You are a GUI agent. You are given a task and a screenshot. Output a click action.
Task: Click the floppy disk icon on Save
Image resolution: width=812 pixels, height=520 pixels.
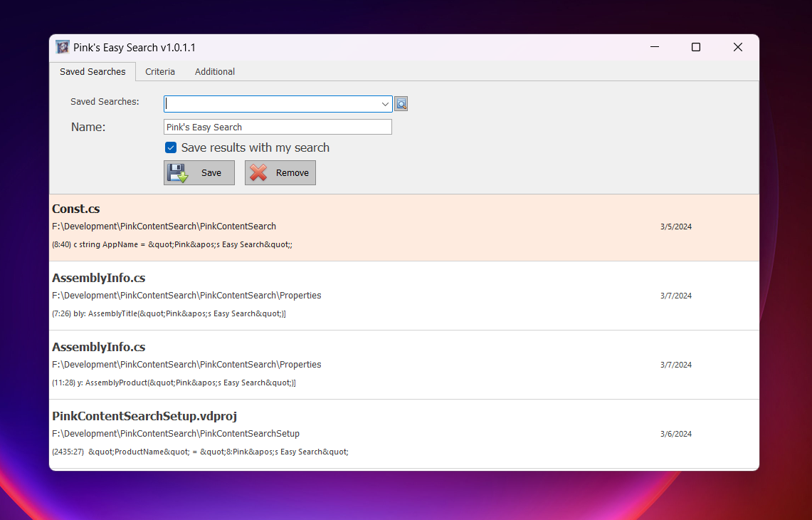(x=177, y=173)
